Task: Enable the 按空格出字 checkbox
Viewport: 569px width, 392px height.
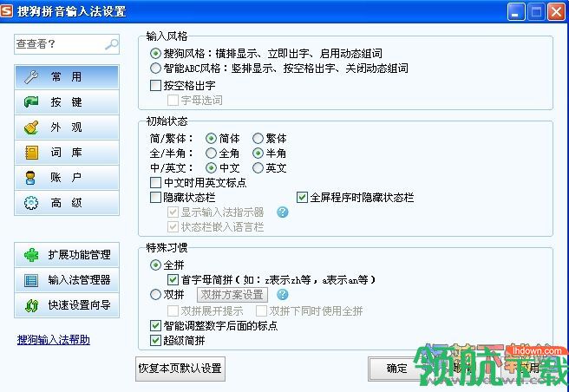Action: [x=155, y=86]
